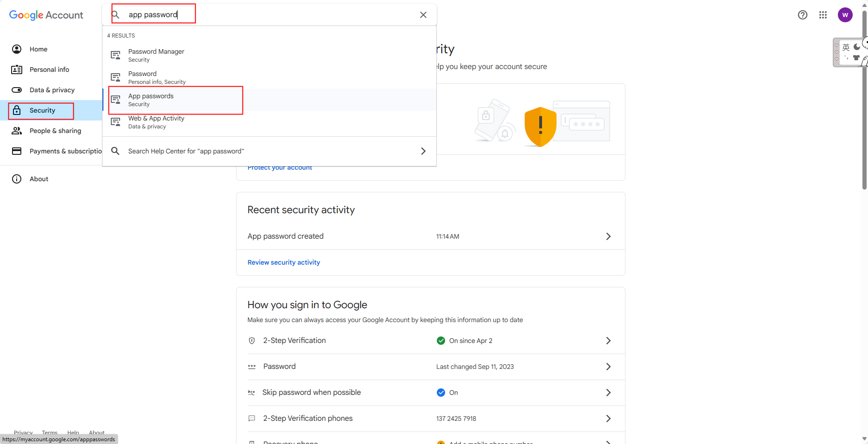Click the Personal info sidebar icon
Viewport: 868px width, 444px height.
(17, 70)
